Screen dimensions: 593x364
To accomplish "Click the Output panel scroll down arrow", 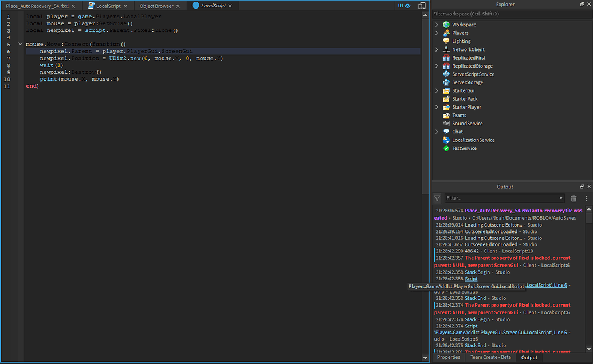I will pyautogui.click(x=589, y=349).
